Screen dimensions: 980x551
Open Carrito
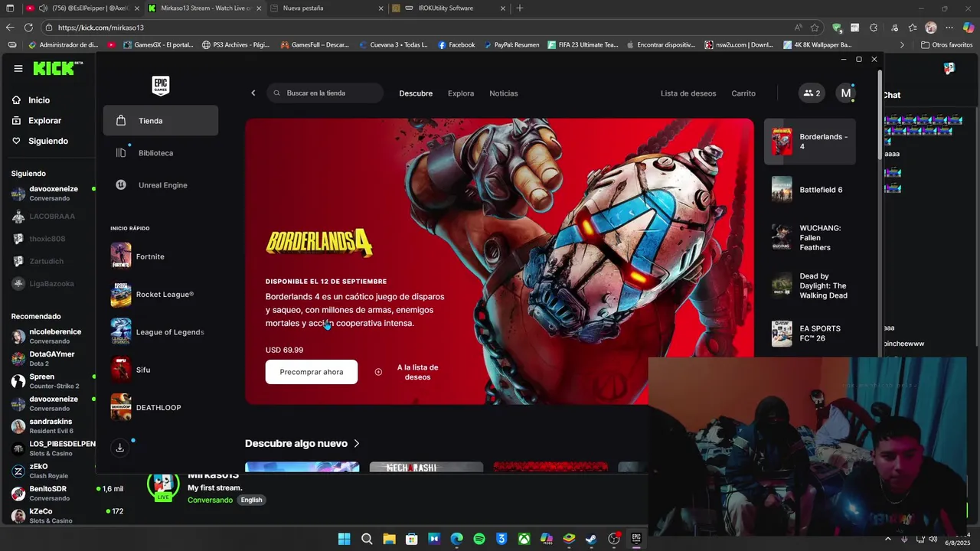(x=743, y=93)
